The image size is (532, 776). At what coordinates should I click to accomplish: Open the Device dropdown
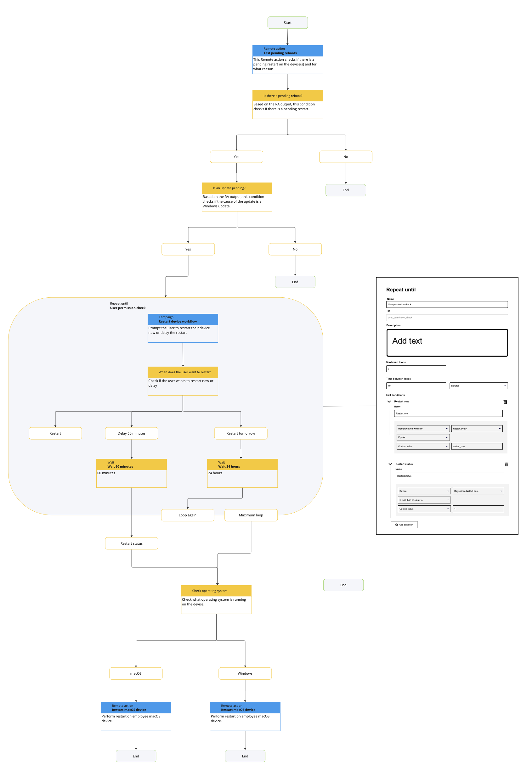coord(424,491)
